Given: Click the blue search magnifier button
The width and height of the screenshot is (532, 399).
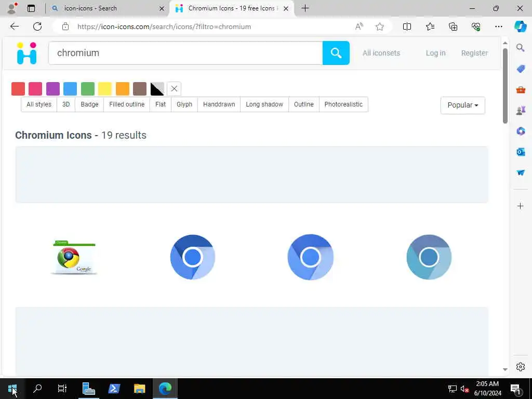Looking at the screenshot, I should pos(336,53).
